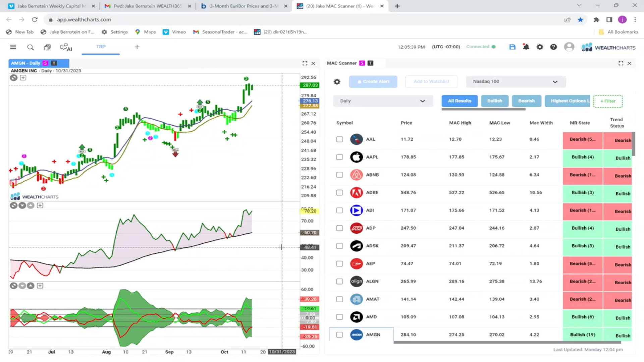The image size is (644, 362).
Task: Click the Add to Watchlist button
Action: click(431, 81)
